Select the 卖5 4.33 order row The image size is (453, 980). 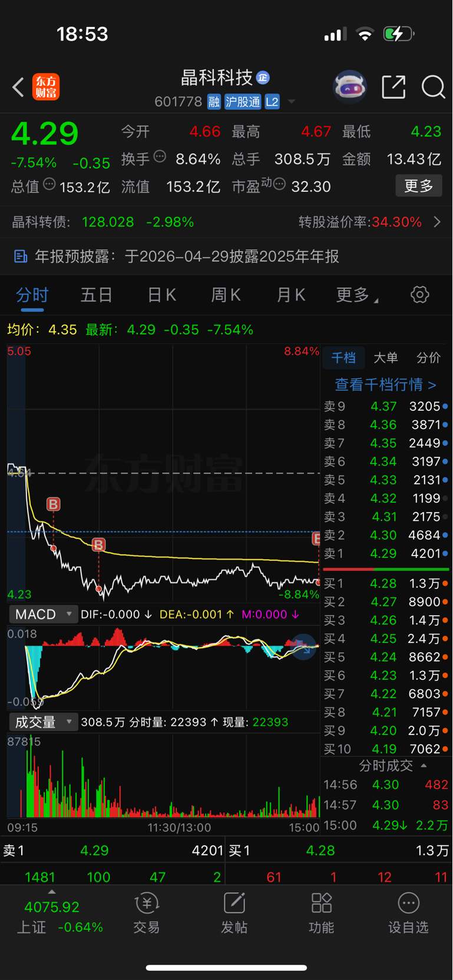pos(386,480)
